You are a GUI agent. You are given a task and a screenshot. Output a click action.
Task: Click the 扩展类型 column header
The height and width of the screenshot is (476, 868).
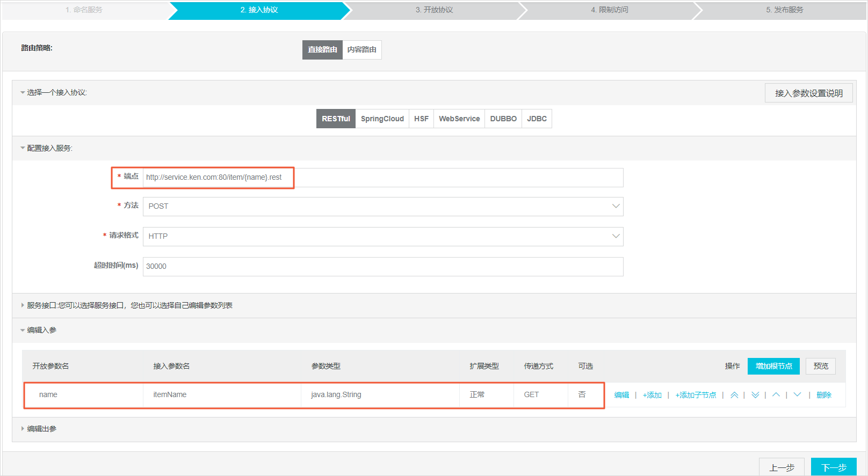click(484, 366)
